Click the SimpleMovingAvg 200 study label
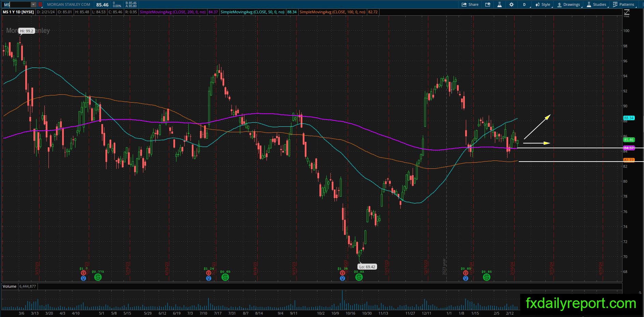 tap(173, 12)
